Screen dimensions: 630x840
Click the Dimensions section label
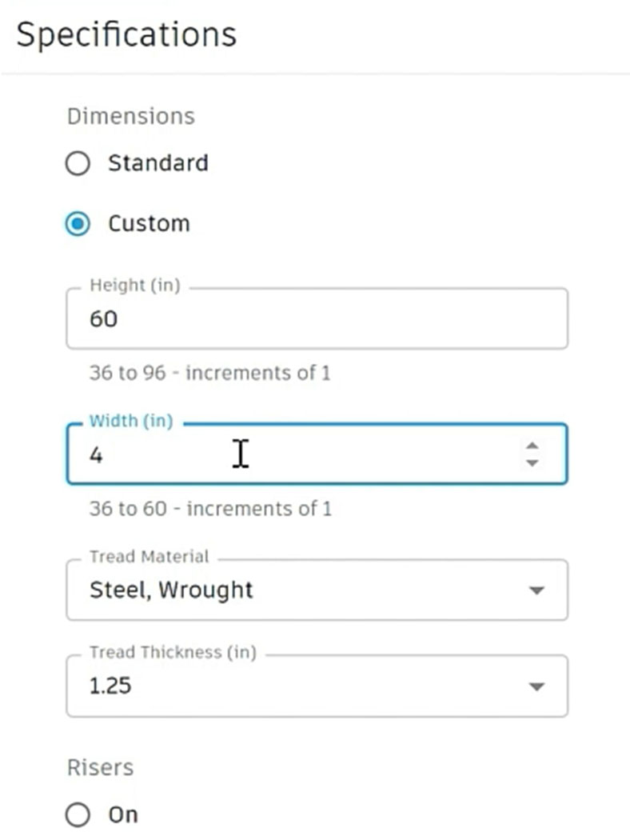[x=130, y=116]
